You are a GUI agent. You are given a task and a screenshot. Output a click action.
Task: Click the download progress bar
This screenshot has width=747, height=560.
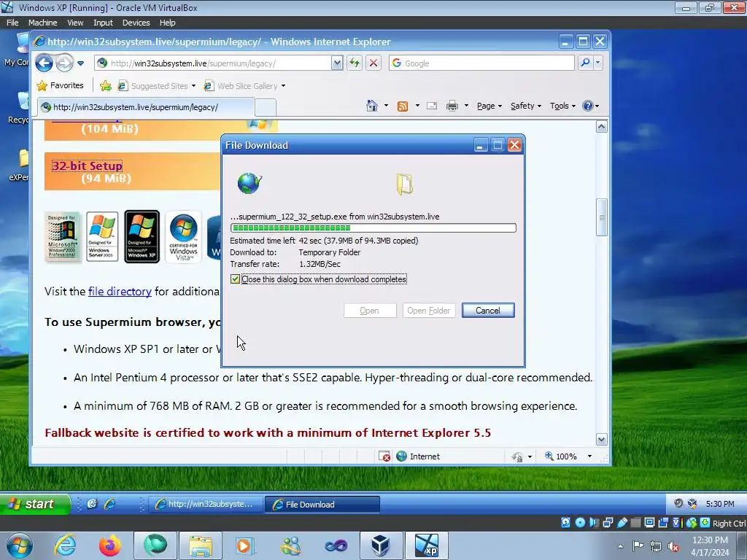pos(373,228)
